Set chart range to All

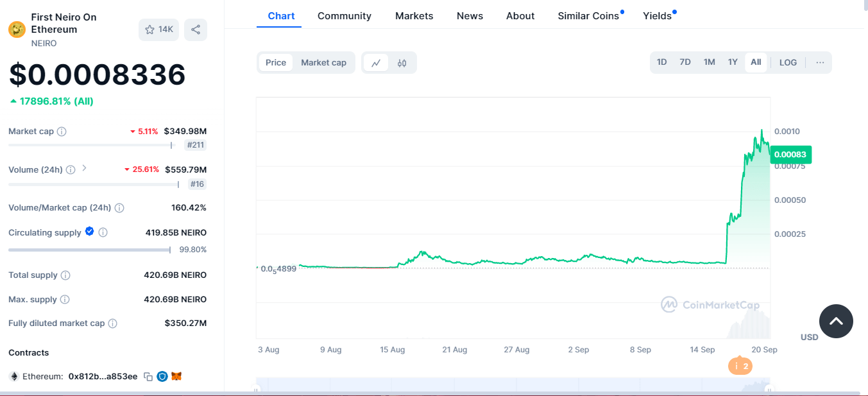pyautogui.click(x=756, y=62)
